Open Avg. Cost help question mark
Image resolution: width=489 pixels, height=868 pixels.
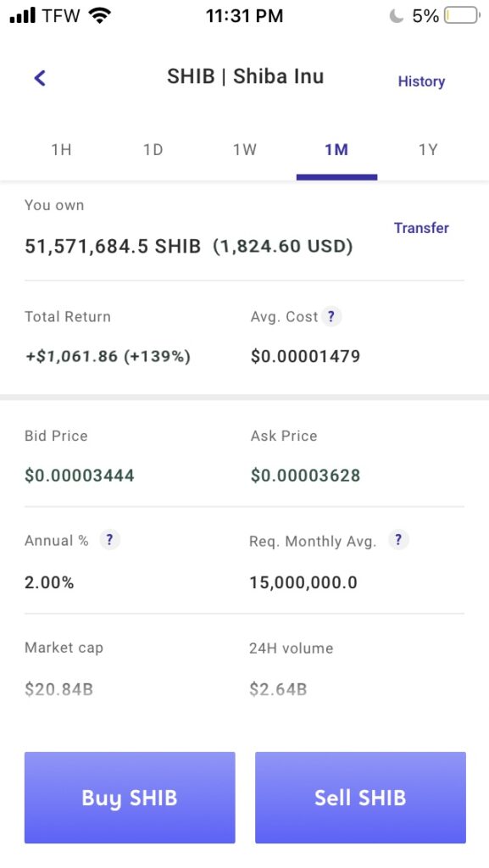(331, 317)
